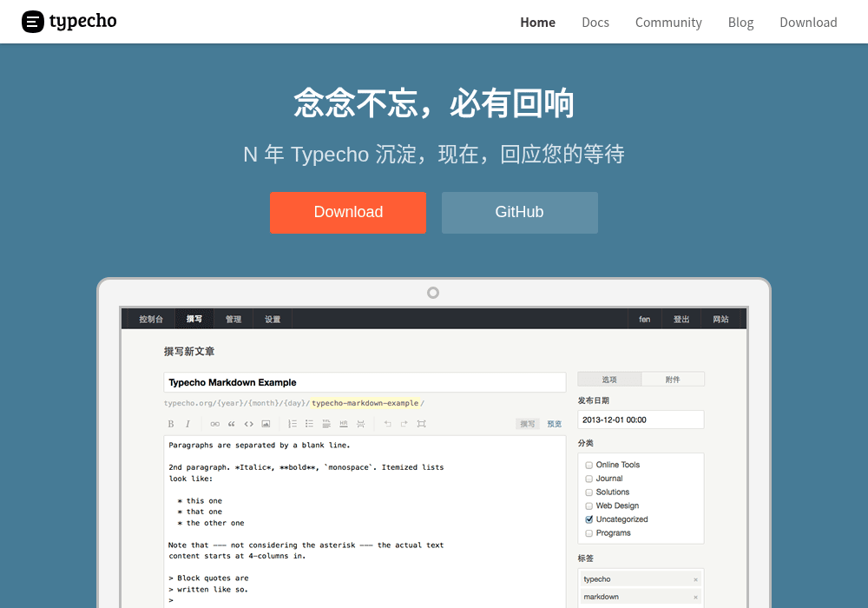The width and height of the screenshot is (868, 608).
Task: Click the Italic formatting icon
Action: tap(187, 424)
